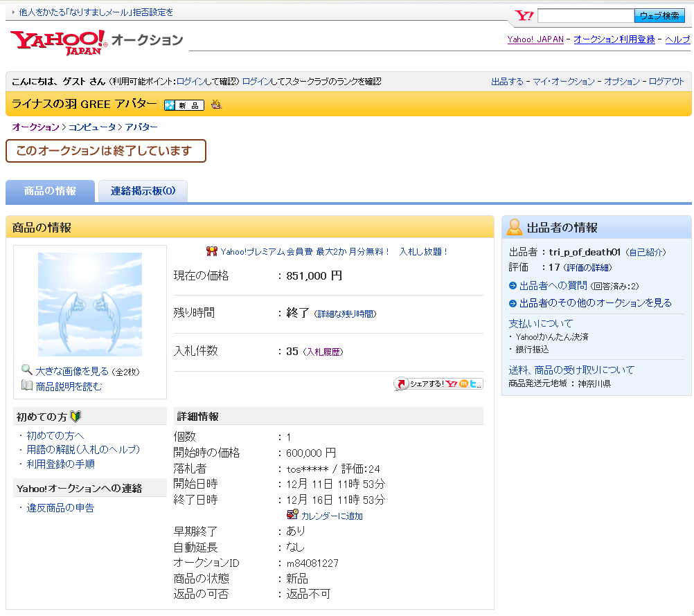
Task: Click the ログアウト link
Action: click(666, 82)
